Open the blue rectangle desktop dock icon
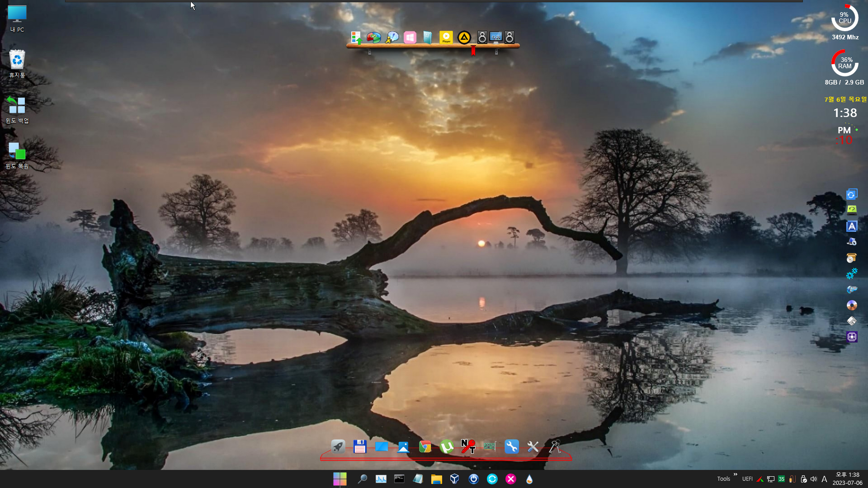 (382, 446)
